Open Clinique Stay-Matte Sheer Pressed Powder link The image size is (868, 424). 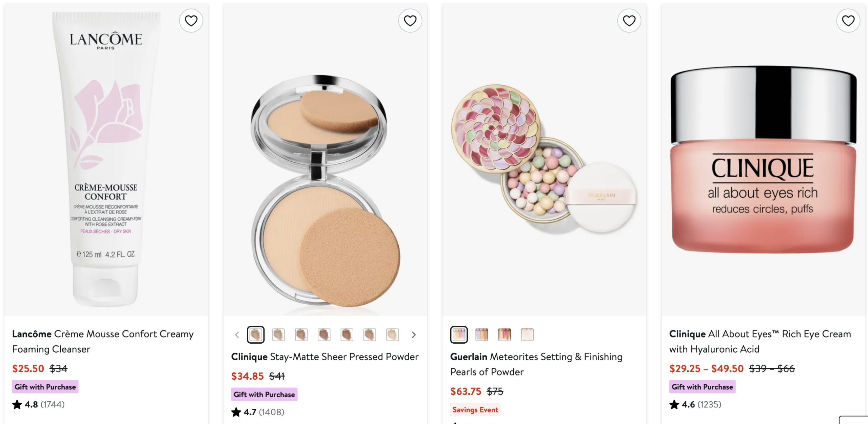point(325,357)
